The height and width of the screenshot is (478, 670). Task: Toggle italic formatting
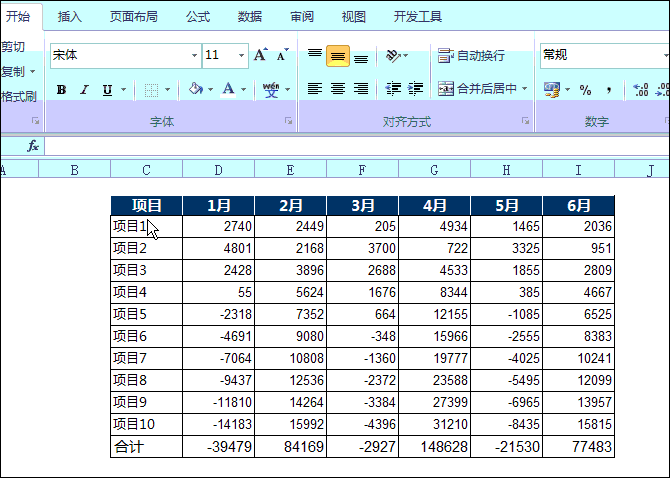click(x=84, y=90)
